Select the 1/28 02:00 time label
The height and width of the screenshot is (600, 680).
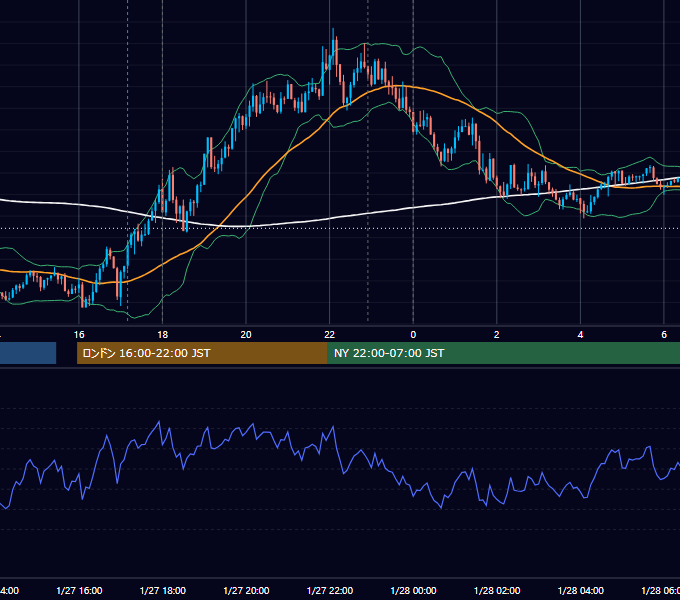[497, 590]
